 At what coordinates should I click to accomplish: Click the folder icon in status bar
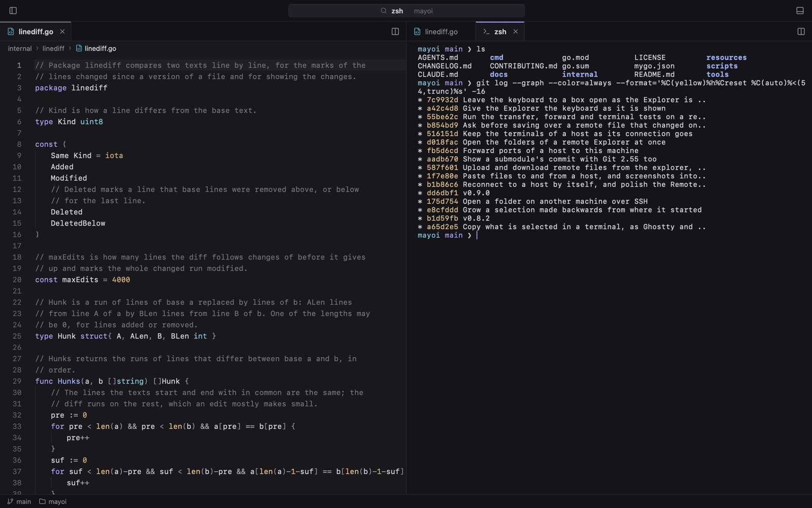click(43, 501)
